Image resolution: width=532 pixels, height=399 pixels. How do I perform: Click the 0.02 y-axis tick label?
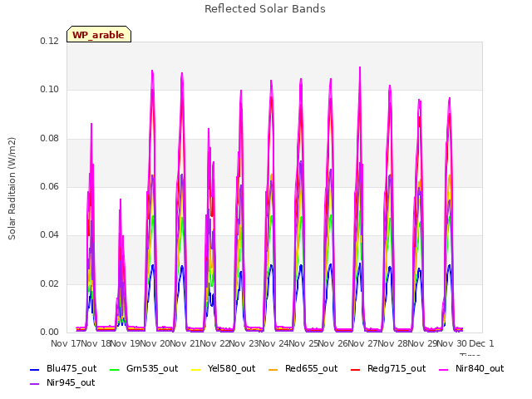(50, 283)
